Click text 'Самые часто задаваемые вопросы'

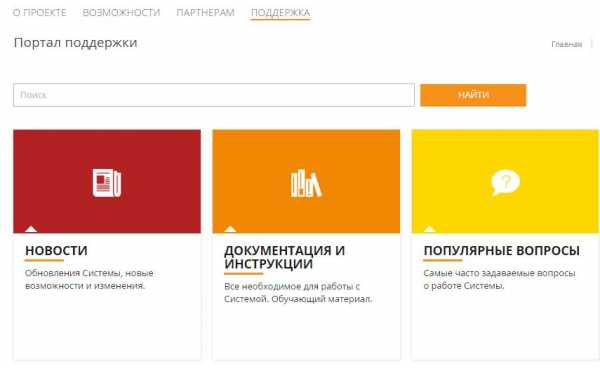coord(499,273)
